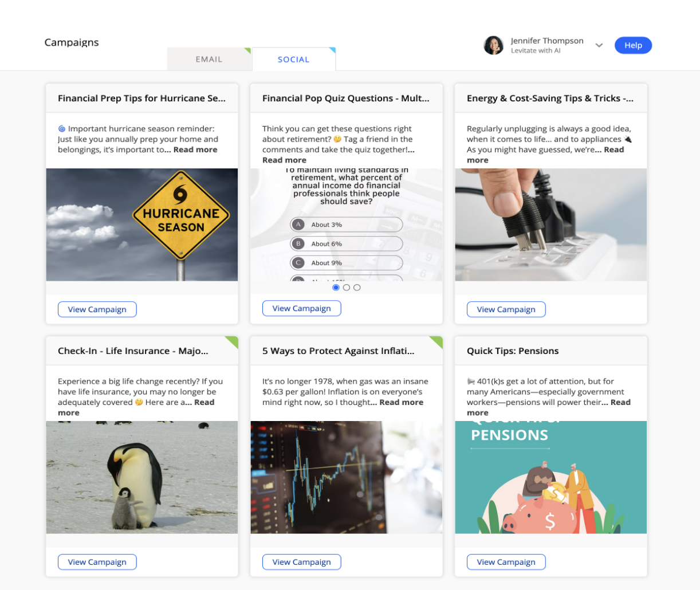Image resolution: width=700 pixels, height=590 pixels.
Task: Choose About 6% as the quiz answer
Action: 346,243
